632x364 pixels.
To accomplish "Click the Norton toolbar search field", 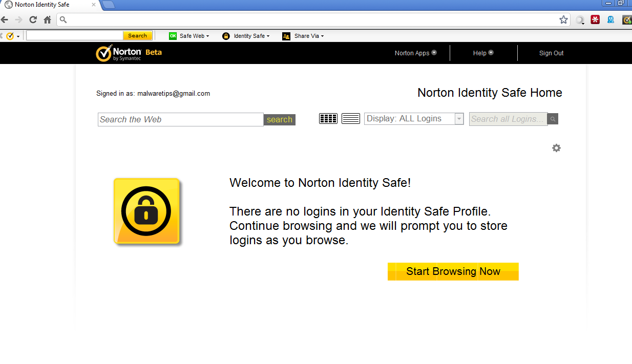I will click(75, 36).
